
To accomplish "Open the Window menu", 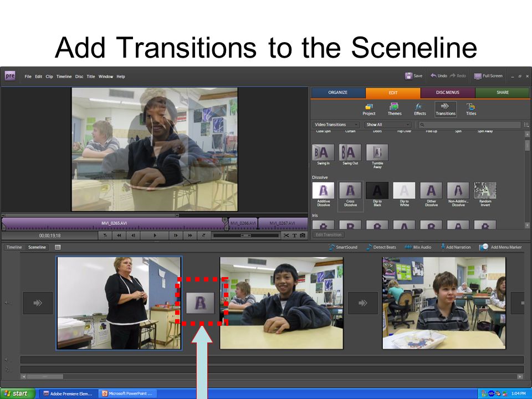I will [x=106, y=76].
